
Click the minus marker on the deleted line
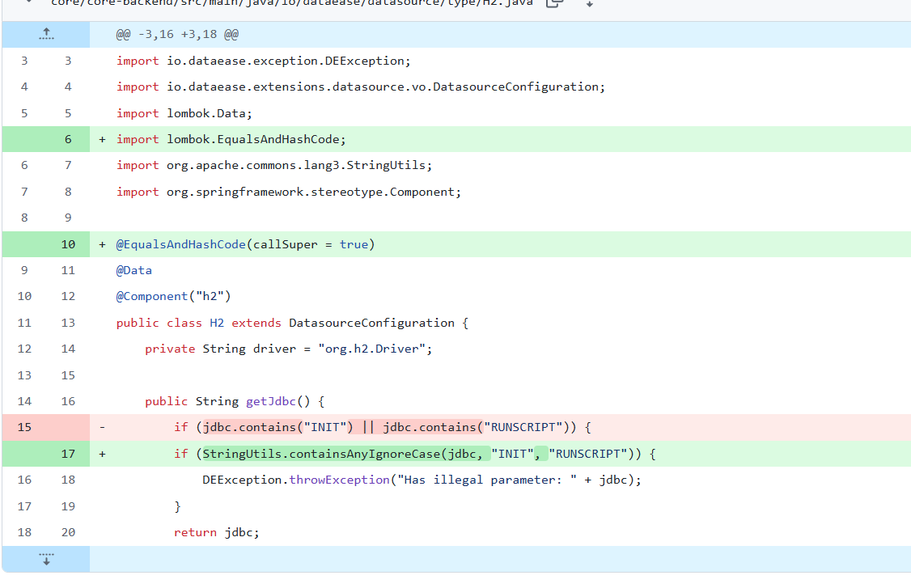(x=102, y=427)
